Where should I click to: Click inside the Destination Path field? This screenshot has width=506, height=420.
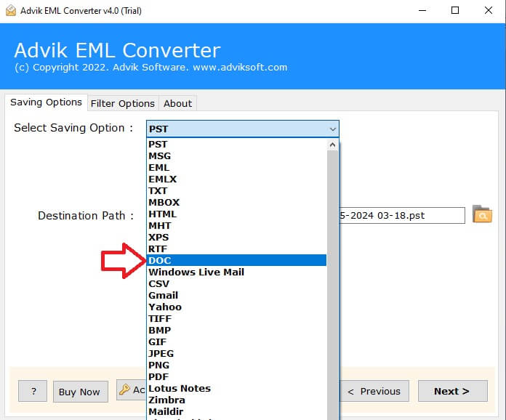pos(402,215)
